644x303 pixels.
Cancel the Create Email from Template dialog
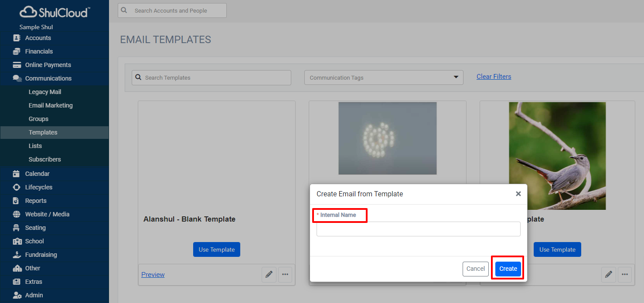475,269
